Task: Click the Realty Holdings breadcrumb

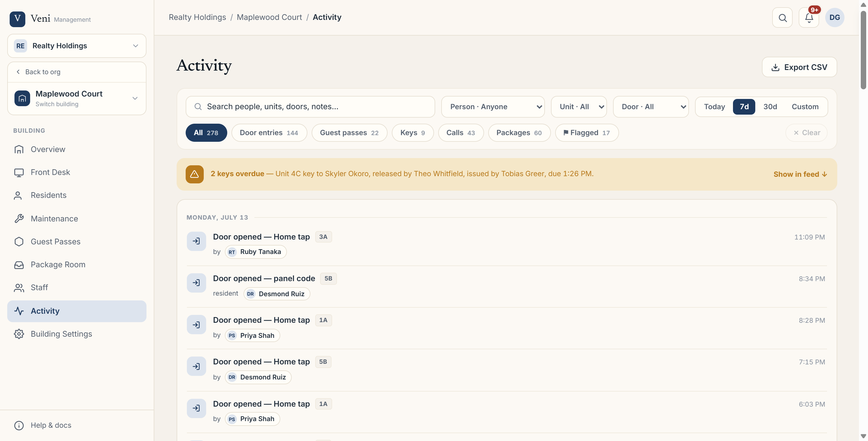Action: (197, 17)
